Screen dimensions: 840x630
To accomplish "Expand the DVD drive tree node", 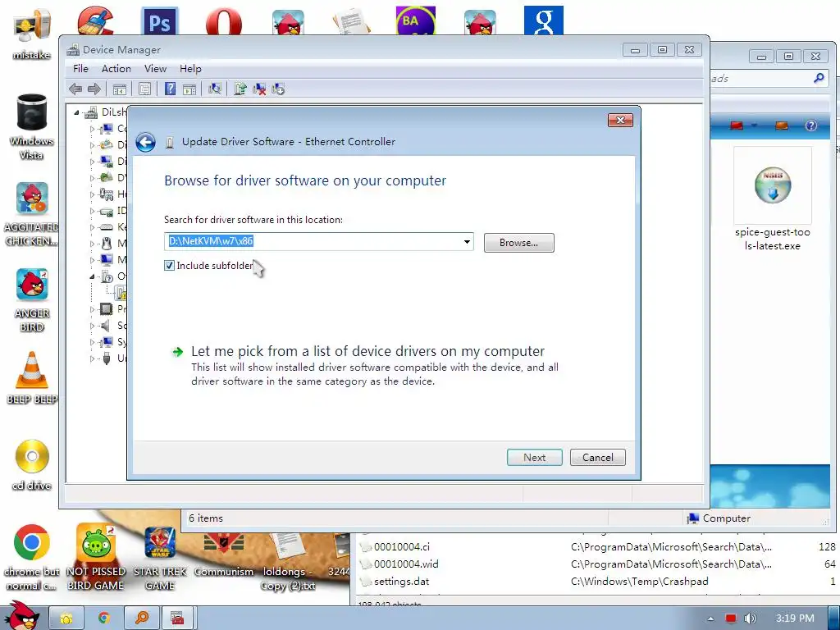I will click(x=92, y=178).
